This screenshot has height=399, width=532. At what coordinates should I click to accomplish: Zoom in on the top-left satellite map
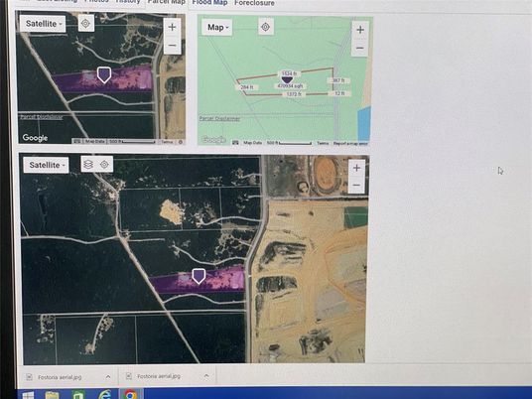[173, 27]
